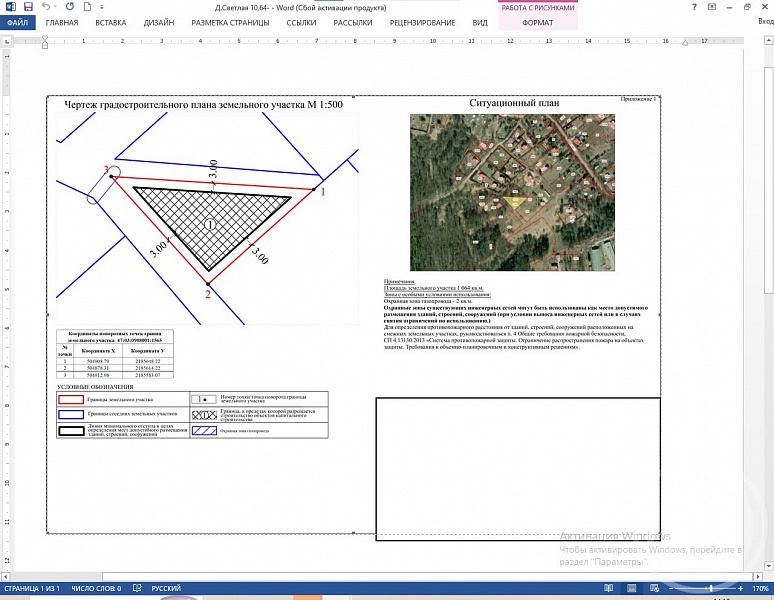Click the word count ЧИСЛО СЛОВ indicator
The height and width of the screenshot is (600, 774).
click(x=96, y=589)
